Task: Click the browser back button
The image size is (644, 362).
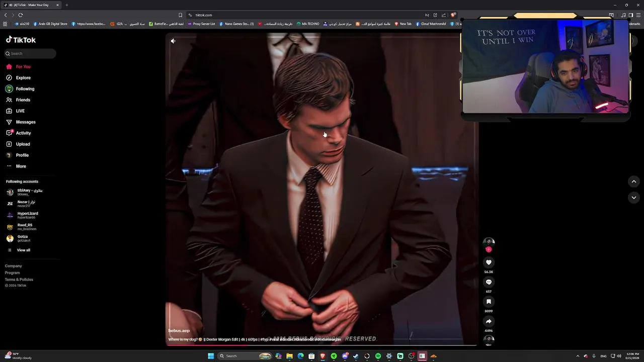Action: 6,15
